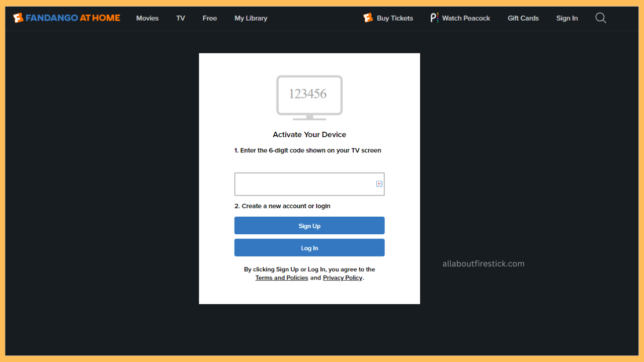
Task: Go to My Library
Action: coord(251,18)
